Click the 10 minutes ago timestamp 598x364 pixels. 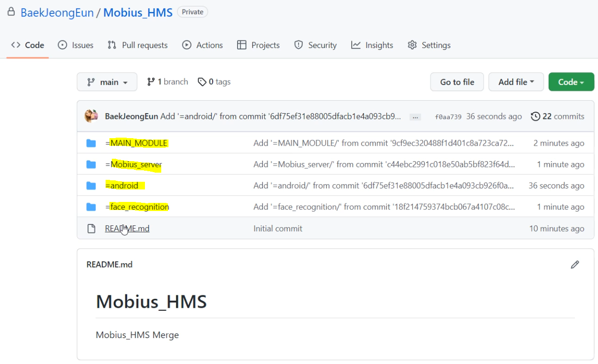(x=557, y=229)
